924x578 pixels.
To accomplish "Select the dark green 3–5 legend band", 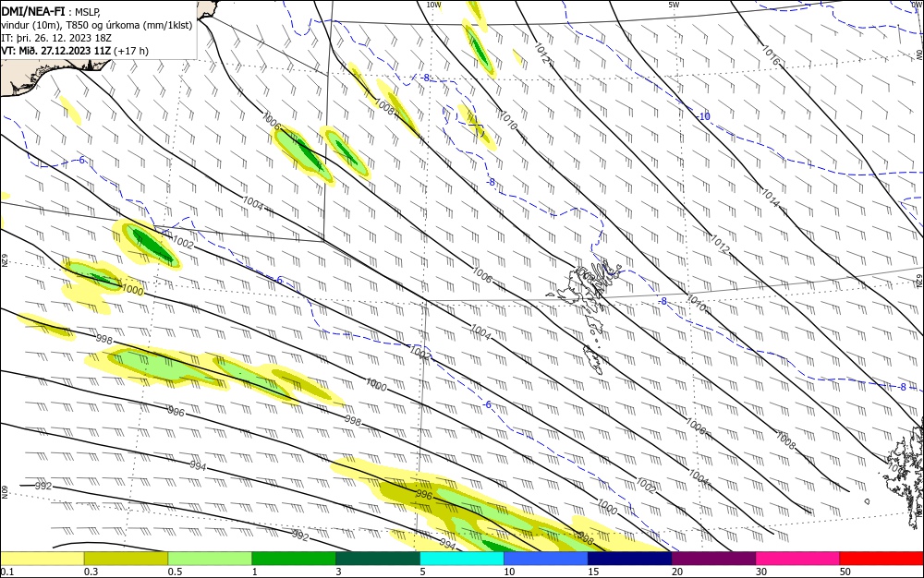I will (378, 559).
